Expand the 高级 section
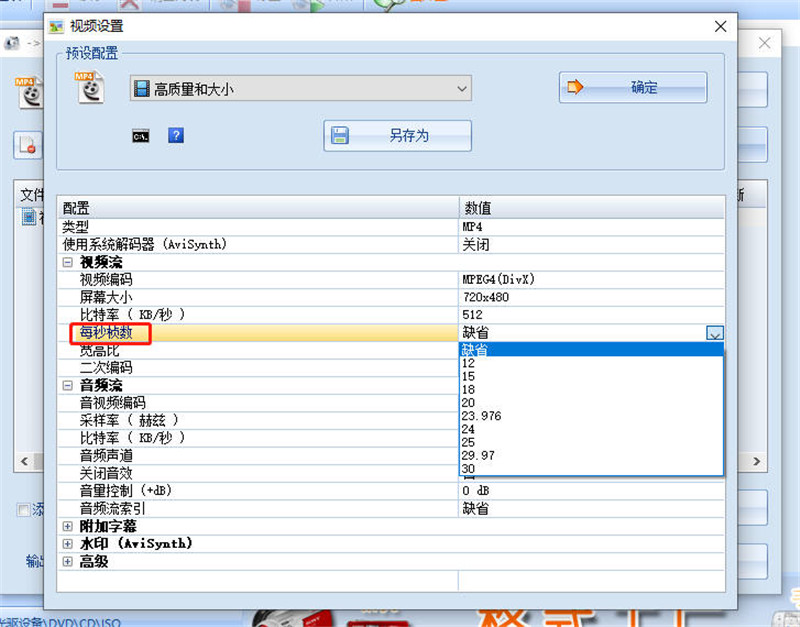 68,562
